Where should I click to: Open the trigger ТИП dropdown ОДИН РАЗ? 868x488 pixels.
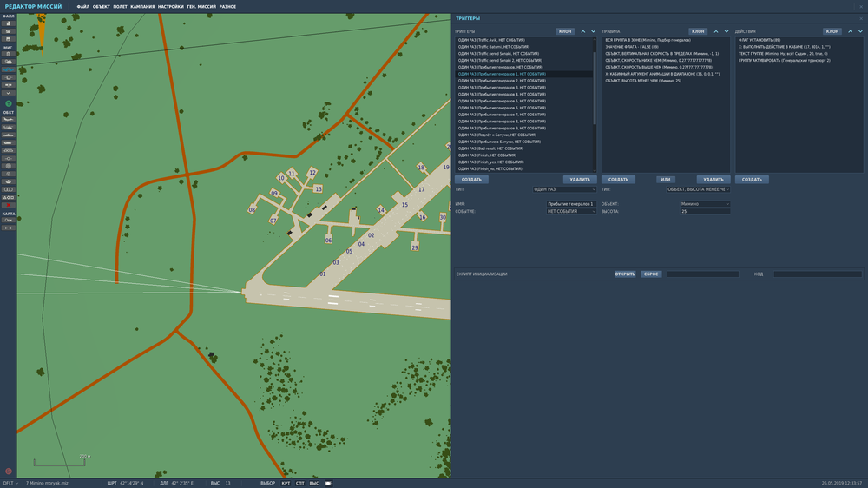pos(564,189)
